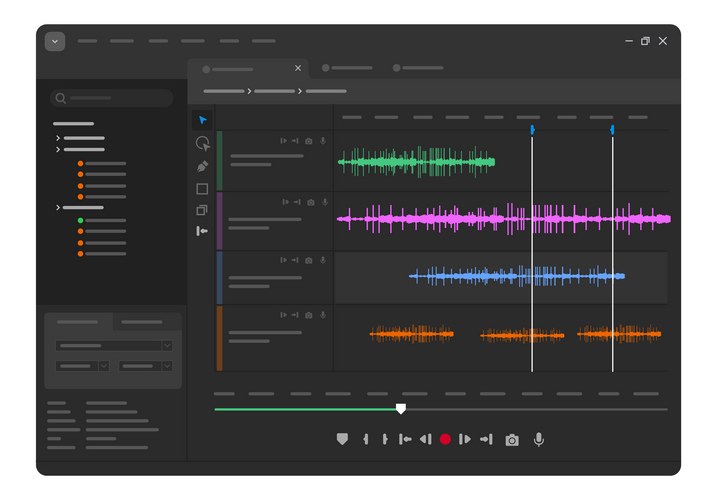Screen dimensions: 717x500
Task: Click the green-dot item in sidebar tree
Action: click(104, 220)
